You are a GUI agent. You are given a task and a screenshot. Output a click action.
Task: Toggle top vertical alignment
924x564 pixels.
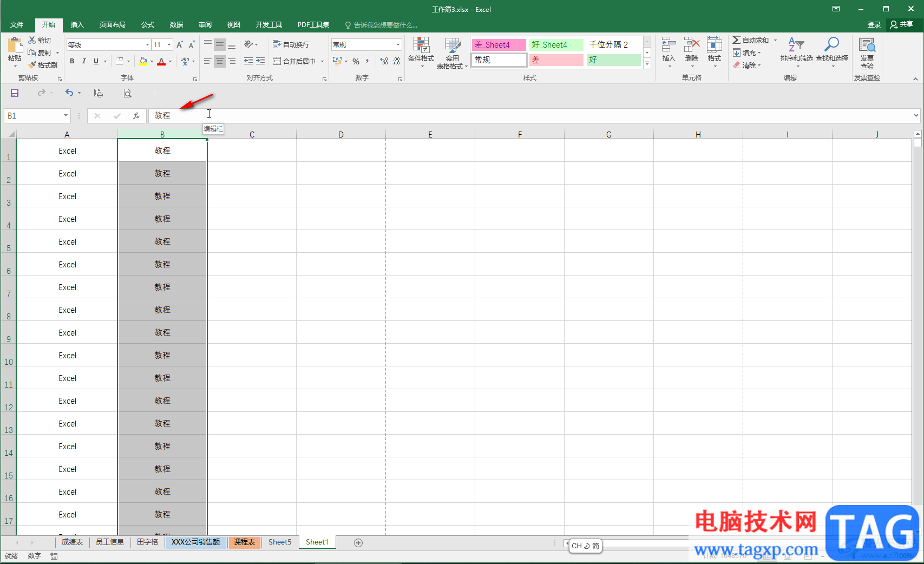(207, 44)
